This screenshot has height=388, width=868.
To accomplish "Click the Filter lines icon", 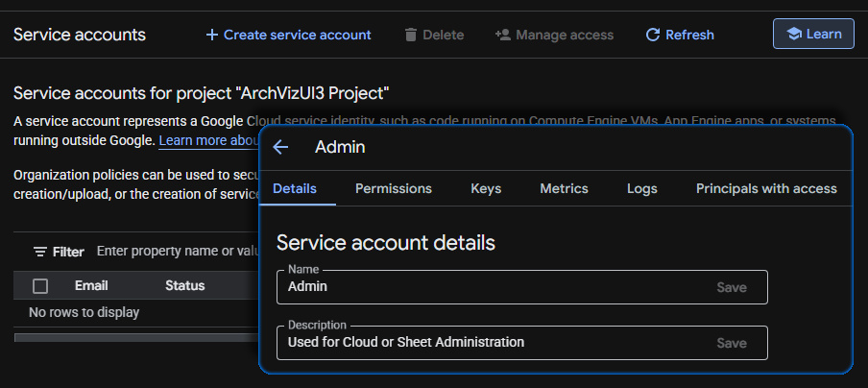I will (40, 252).
